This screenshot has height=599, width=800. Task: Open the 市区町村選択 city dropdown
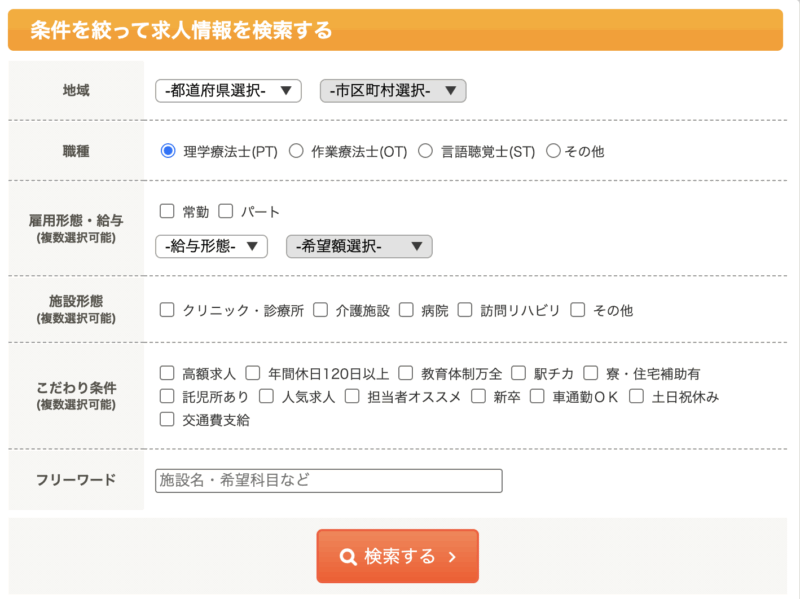pyautogui.click(x=393, y=91)
